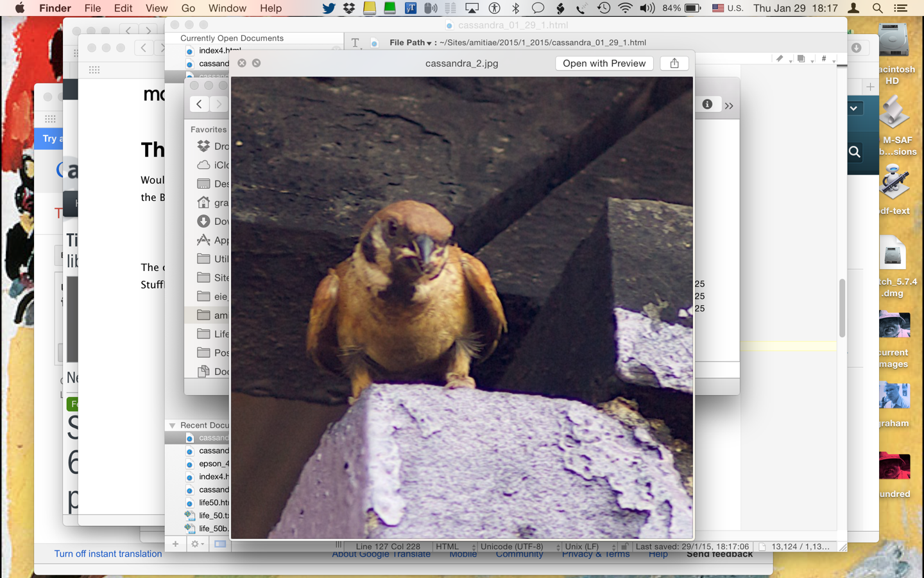The image size is (924, 578).
Task: Open the File menu
Action: tap(92, 8)
